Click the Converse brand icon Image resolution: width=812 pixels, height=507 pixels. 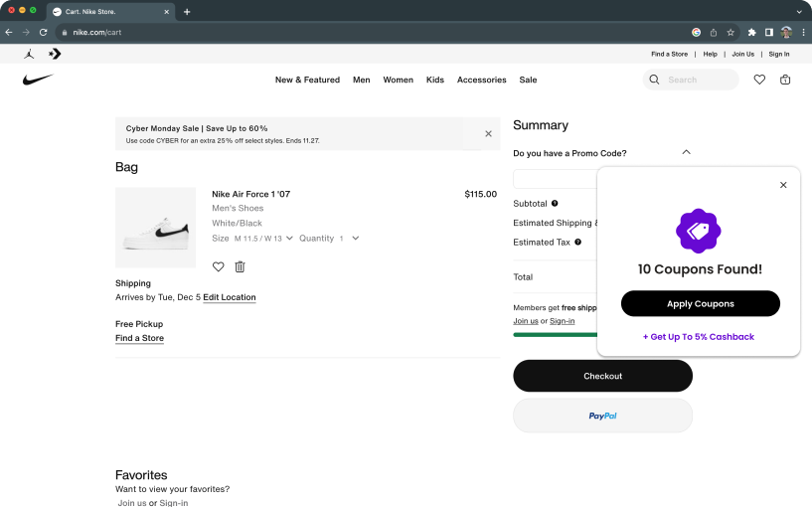(x=55, y=54)
